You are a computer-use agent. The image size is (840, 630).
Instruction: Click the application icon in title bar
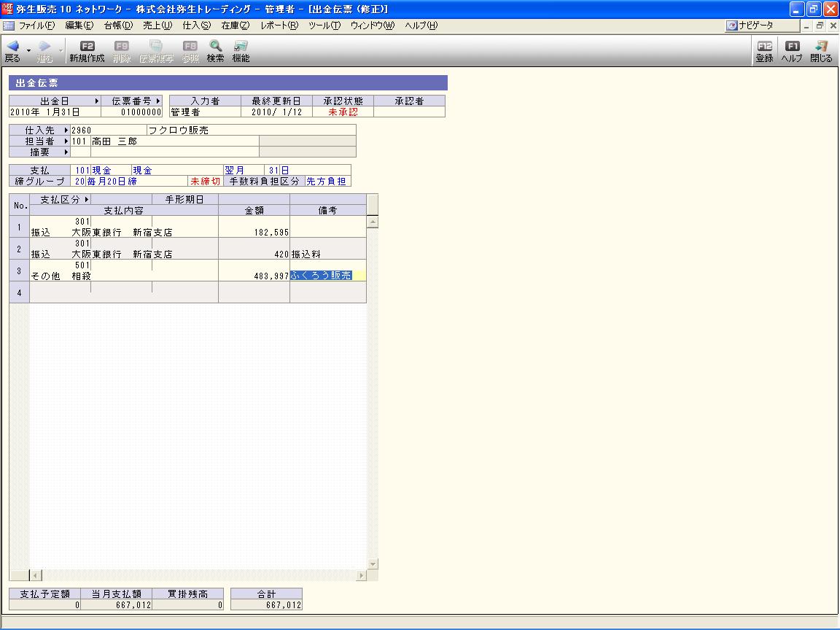pos(7,9)
